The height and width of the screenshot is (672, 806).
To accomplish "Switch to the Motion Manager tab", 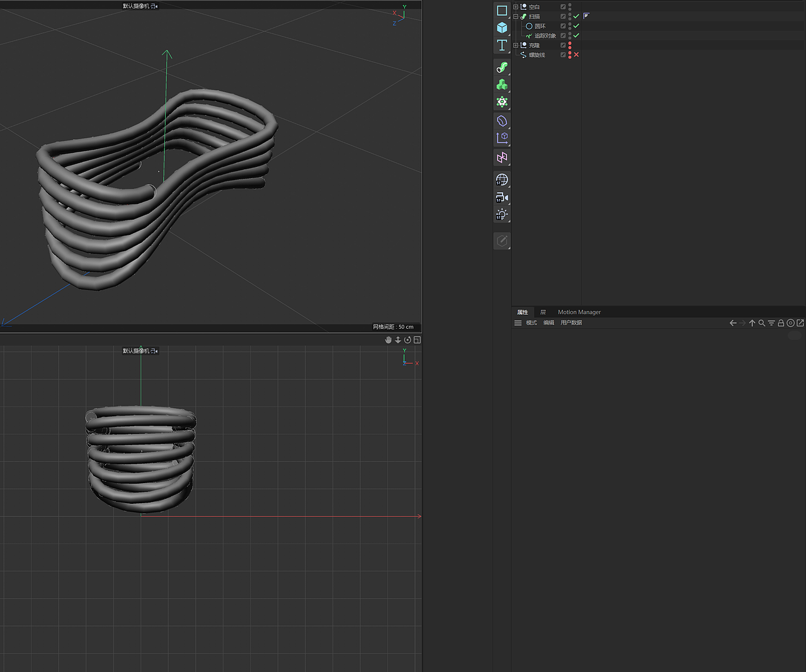I will (x=579, y=312).
